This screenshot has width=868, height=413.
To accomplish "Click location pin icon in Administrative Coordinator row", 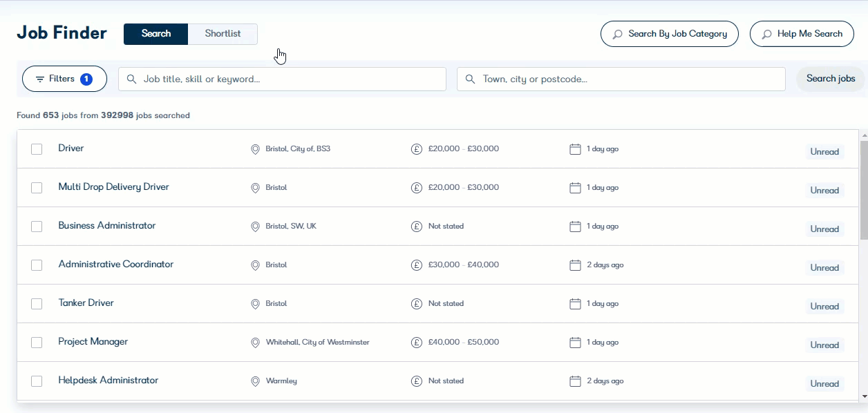I will tap(255, 265).
